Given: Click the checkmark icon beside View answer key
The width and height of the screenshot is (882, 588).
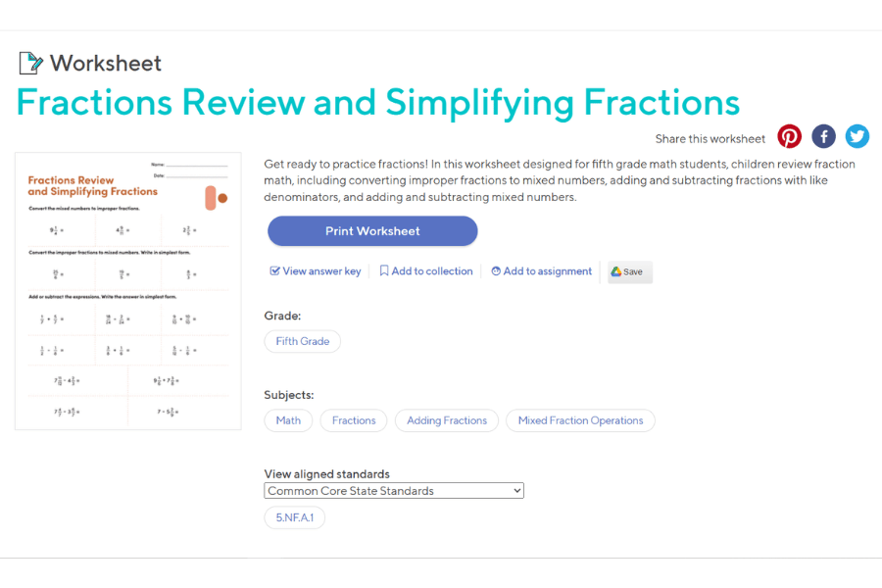Looking at the screenshot, I should tap(272, 270).
